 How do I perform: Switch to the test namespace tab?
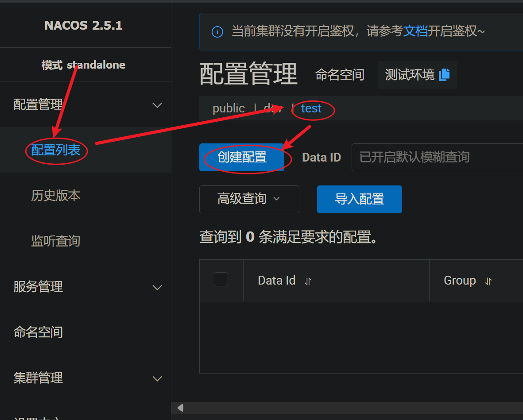pos(311,108)
